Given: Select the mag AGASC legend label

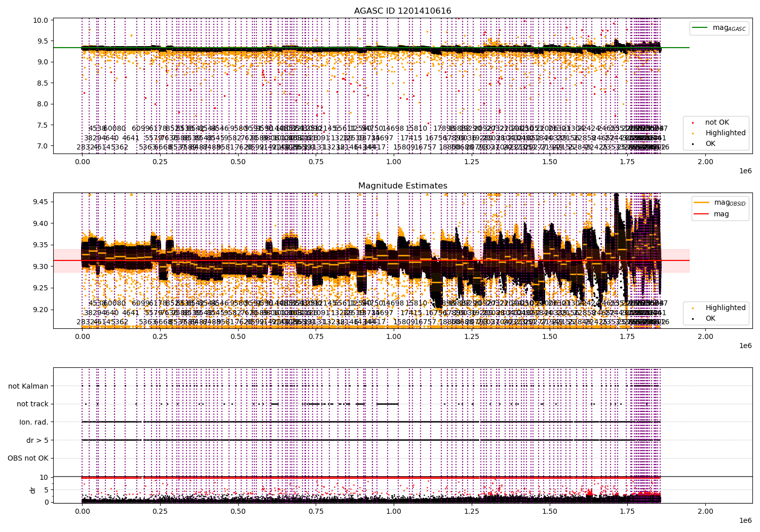Looking at the screenshot, I should click(729, 28).
